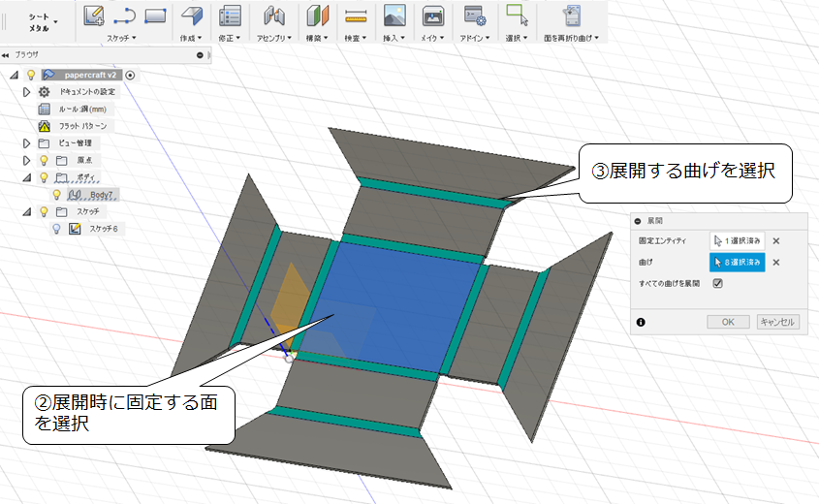Collapse the papercraft v2 root node
Screen dimensions: 819x504
(x=15, y=76)
